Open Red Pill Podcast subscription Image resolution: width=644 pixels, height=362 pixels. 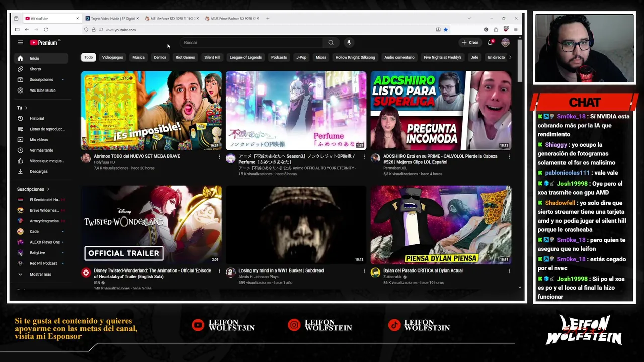42,263
